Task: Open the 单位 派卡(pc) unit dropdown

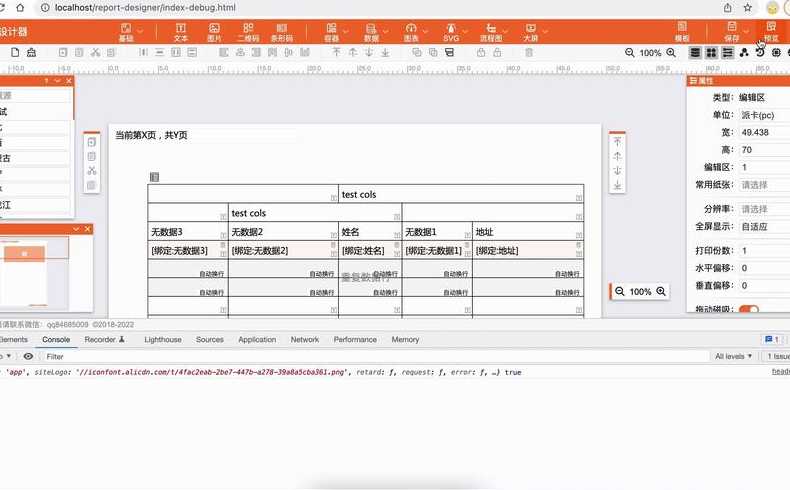Action: tap(764, 115)
